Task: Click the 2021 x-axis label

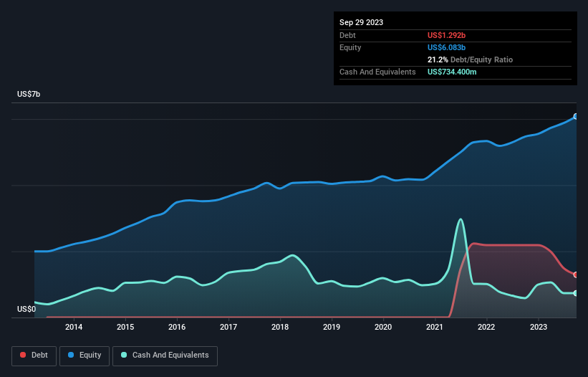Action: click(x=435, y=327)
